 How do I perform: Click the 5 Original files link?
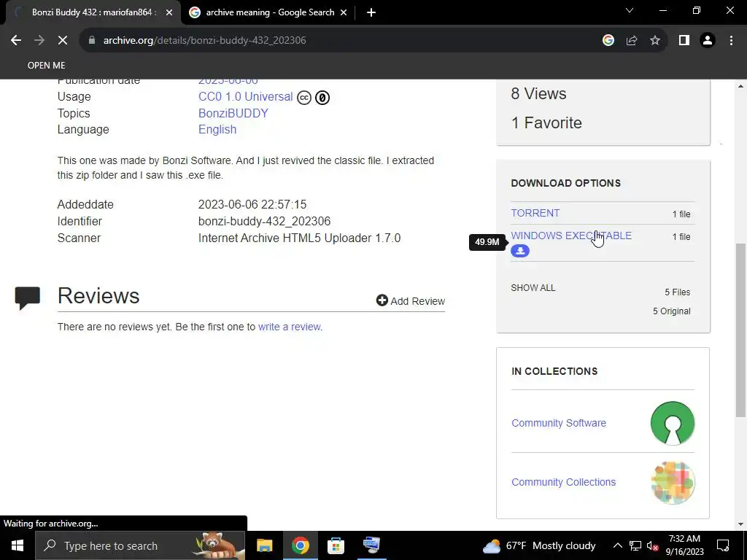pos(671,311)
